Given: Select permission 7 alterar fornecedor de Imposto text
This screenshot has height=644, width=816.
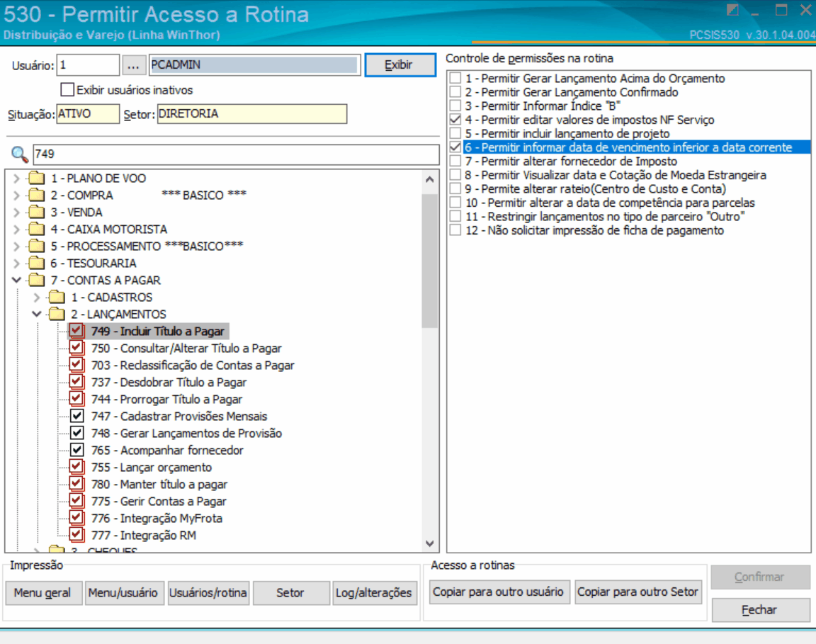Looking at the screenshot, I should click(571, 162).
